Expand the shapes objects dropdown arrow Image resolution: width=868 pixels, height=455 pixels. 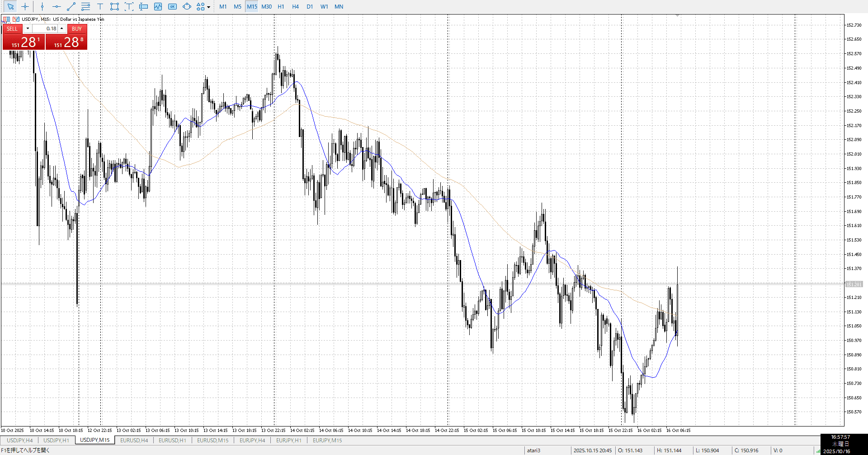click(x=208, y=7)
